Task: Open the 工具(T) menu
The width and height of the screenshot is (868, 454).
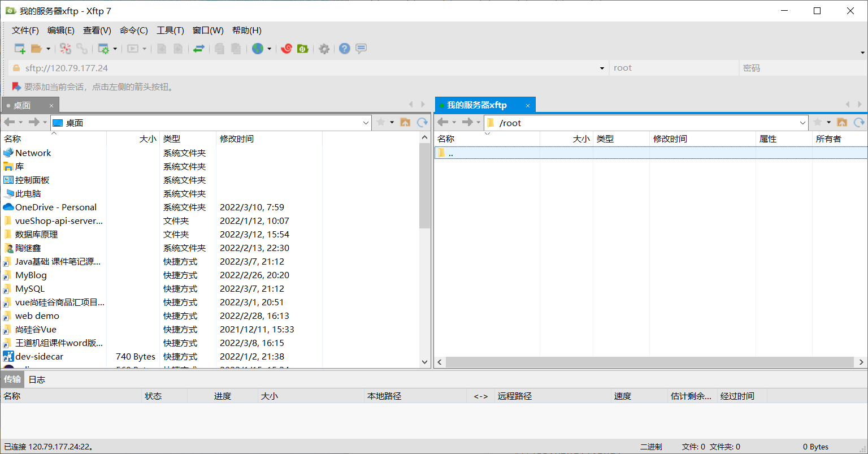Action: (x=170, y=31)
